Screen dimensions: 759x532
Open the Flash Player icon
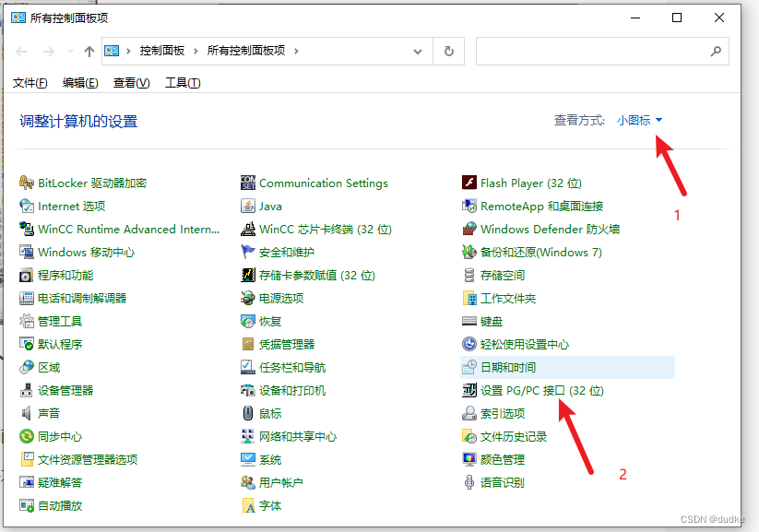click(x=469, y=183)
